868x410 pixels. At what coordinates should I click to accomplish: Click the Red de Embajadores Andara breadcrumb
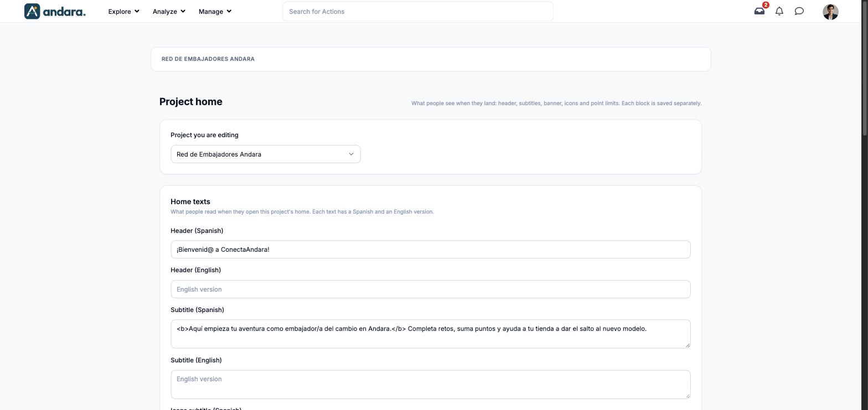[208, 59]
